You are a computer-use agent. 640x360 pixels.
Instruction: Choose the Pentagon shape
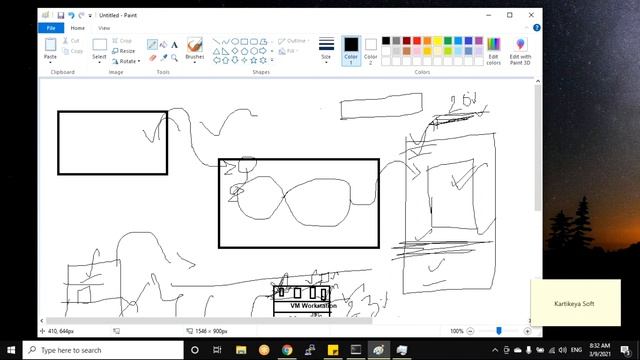tap(244, 51)
